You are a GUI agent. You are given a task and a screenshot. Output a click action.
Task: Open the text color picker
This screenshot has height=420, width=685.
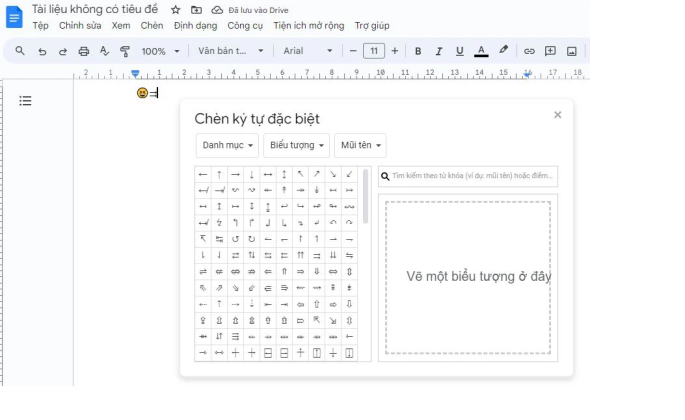(481, 51)
